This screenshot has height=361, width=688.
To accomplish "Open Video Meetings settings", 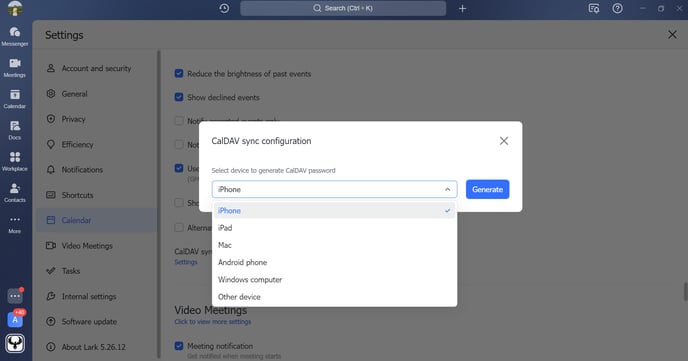I will (97, 246).
